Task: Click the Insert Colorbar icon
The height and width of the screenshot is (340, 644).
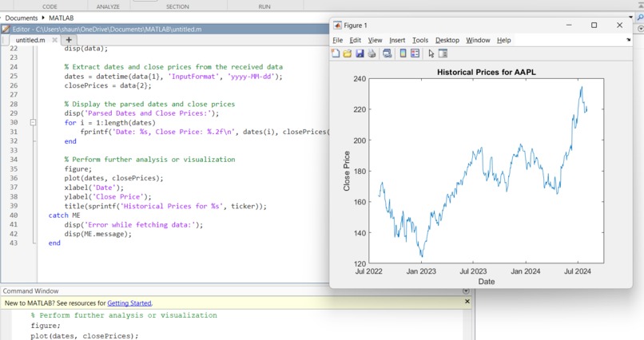Action: click(403, 53)
